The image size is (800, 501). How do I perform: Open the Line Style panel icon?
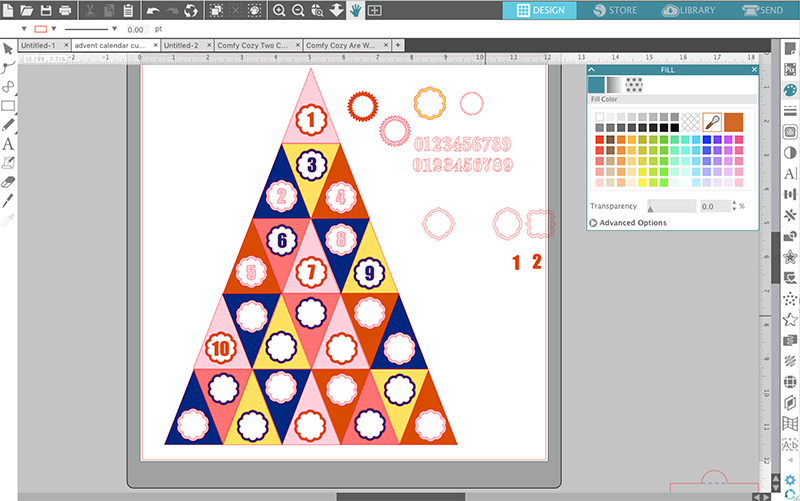[x=790, y=111]
